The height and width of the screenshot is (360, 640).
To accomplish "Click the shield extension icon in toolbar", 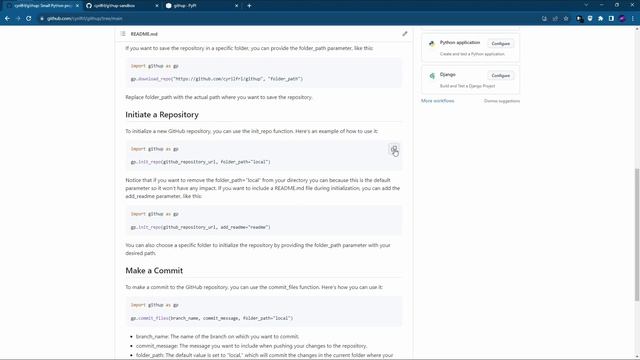I will pyautogui.click(x=590, y=18).
